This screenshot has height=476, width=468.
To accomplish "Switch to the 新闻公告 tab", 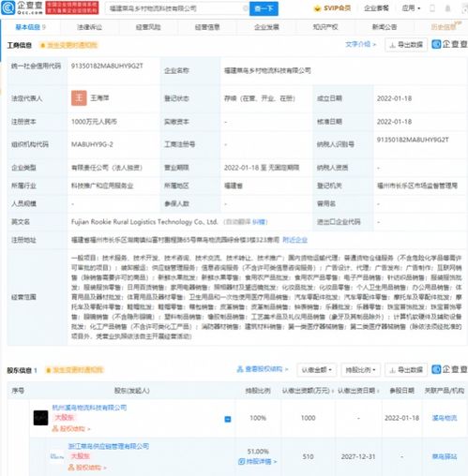I will point(385,27).
